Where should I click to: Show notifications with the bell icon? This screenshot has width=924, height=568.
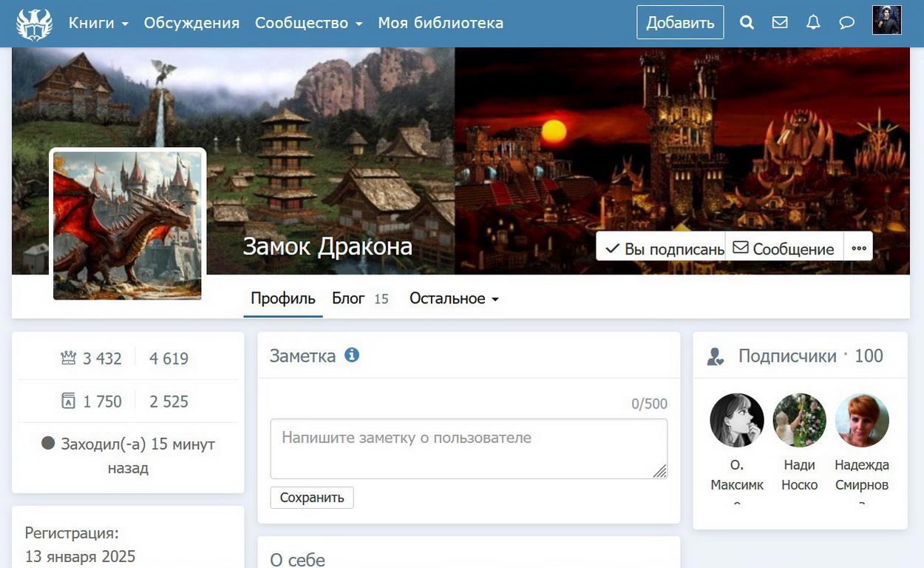(813, 23)
